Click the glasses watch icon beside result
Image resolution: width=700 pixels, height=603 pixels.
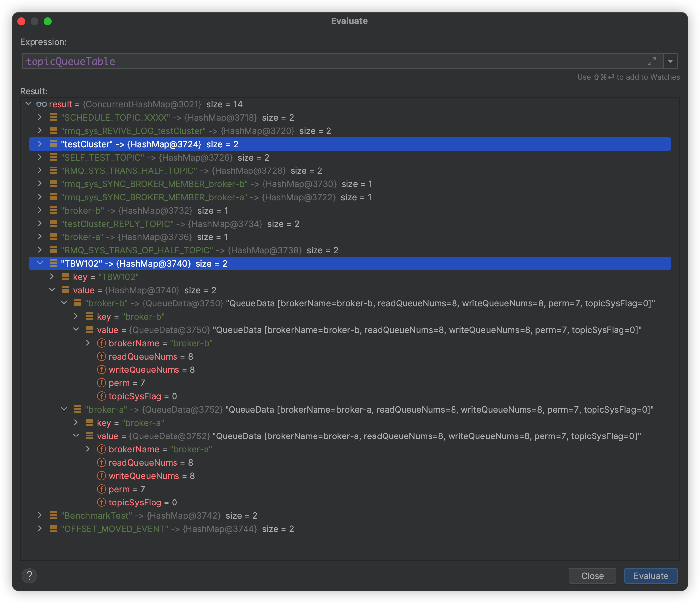click(41, 104)
